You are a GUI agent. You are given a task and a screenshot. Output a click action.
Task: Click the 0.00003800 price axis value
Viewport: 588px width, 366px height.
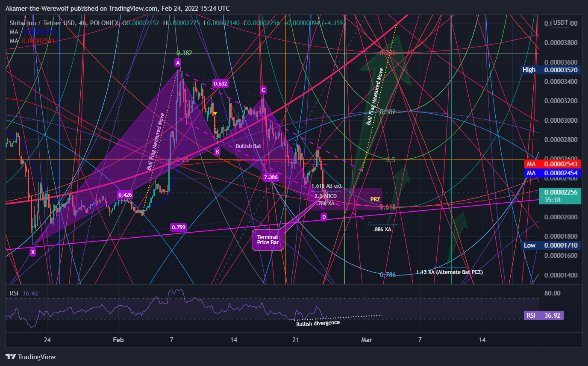tap(560, 43)
